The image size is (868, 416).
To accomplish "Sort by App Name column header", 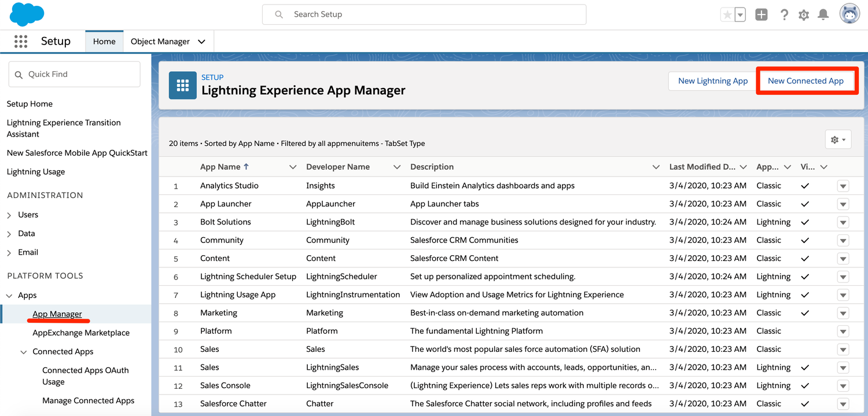I will click(220, 167).
